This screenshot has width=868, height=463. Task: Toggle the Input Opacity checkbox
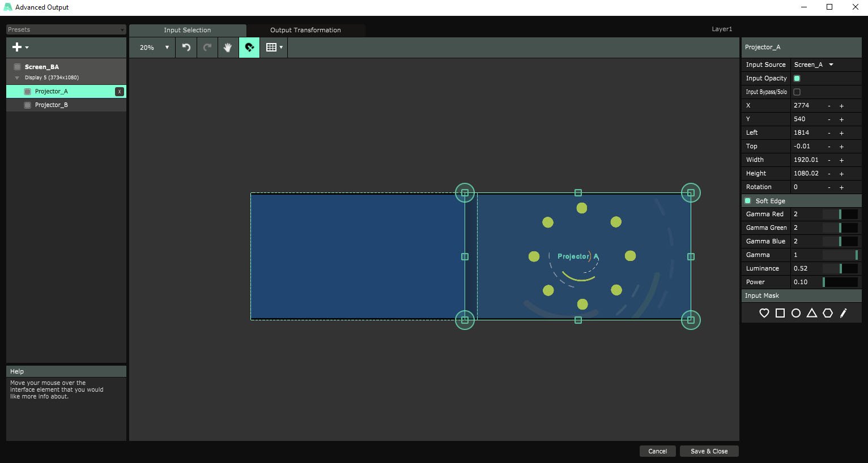[797, 78]
